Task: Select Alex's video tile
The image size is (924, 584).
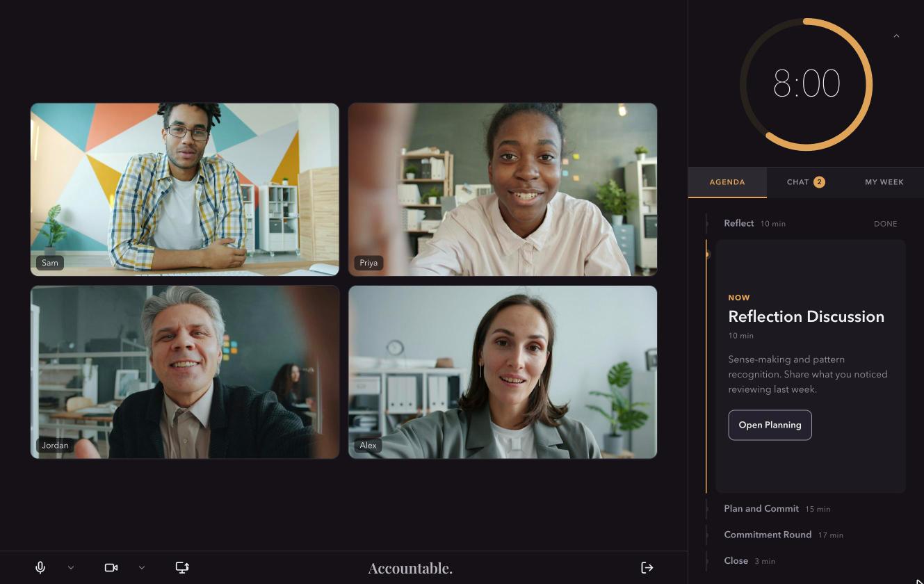Action: click(503, 372)
